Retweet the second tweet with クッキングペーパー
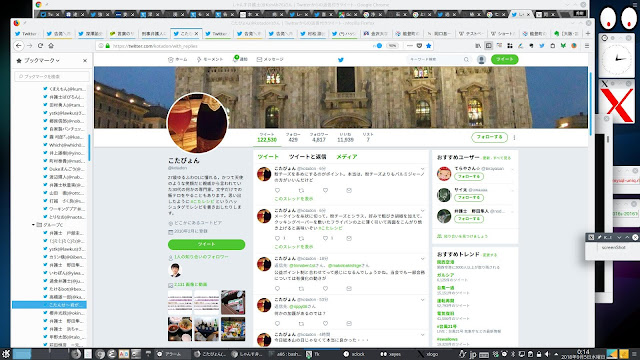The image size is (640, 360). [301, 238]
